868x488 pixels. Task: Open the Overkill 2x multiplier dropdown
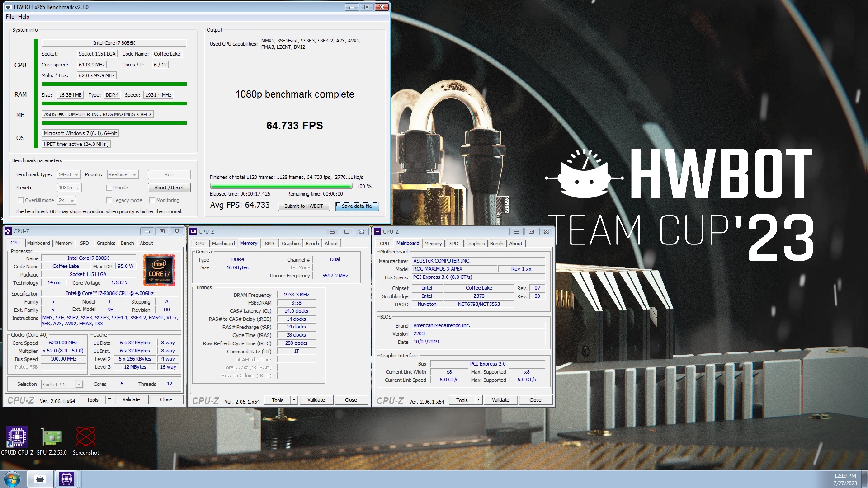coord(66,200)
